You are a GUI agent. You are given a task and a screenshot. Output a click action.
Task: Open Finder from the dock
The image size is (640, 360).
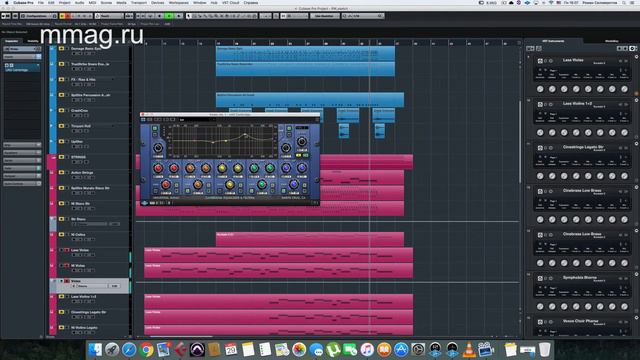click(x=95, y=350)
